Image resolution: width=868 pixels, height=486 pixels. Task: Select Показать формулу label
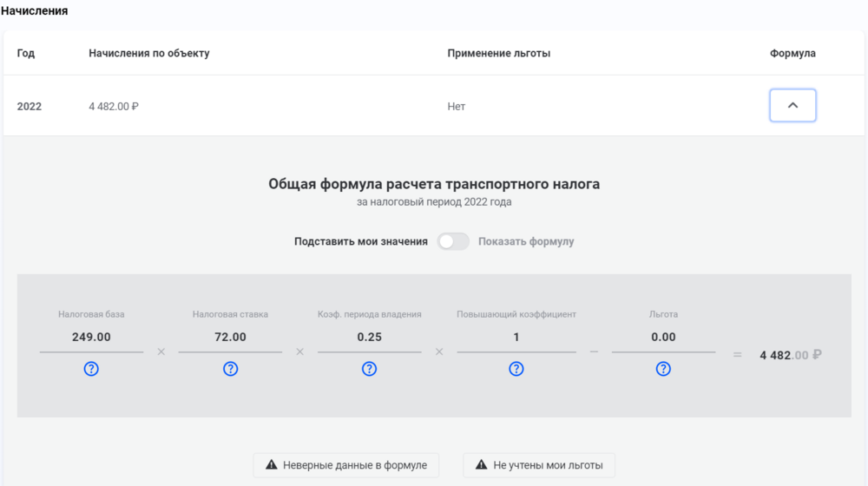click(x=526, y=241)
